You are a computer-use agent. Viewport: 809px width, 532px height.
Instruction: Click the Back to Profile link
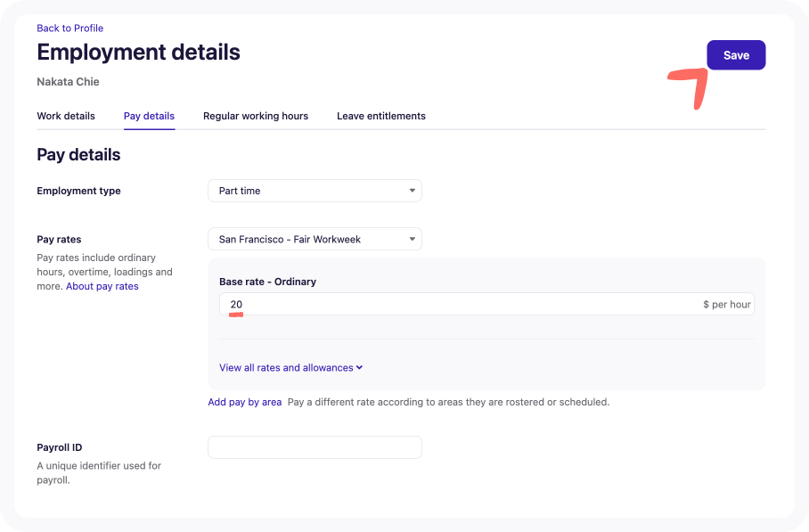(x=69, y=28)
